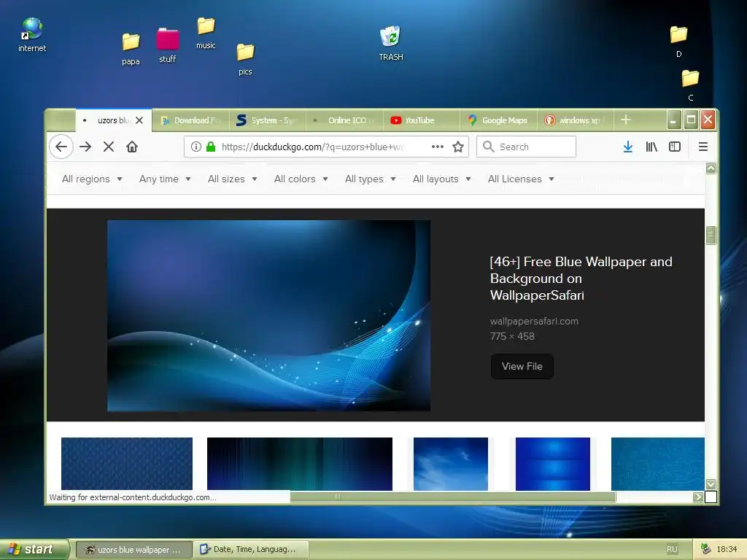Expand the All Licenses filter

[521, 179]
